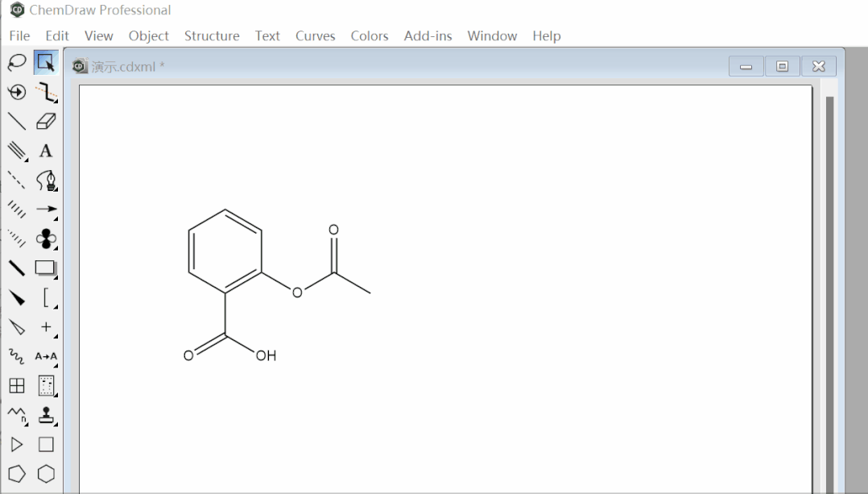Close the 演示.cdxml document window
Viewport: 868px width, 494px height.
819,66
